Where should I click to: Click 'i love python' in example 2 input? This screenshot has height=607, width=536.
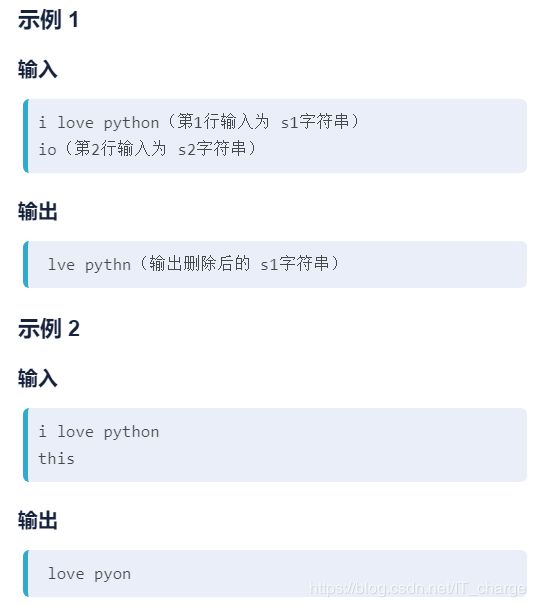[x=99, y=432]
